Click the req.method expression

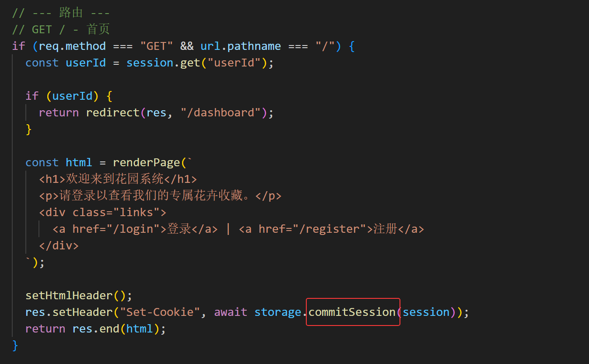click(x=72, y=46)
